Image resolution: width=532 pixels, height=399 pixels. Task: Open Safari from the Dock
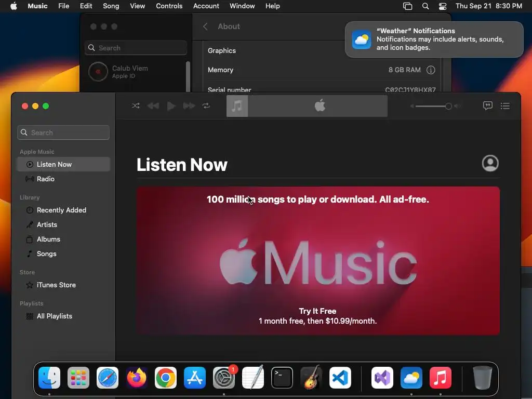pyautogui.click(x=108, y=378)
